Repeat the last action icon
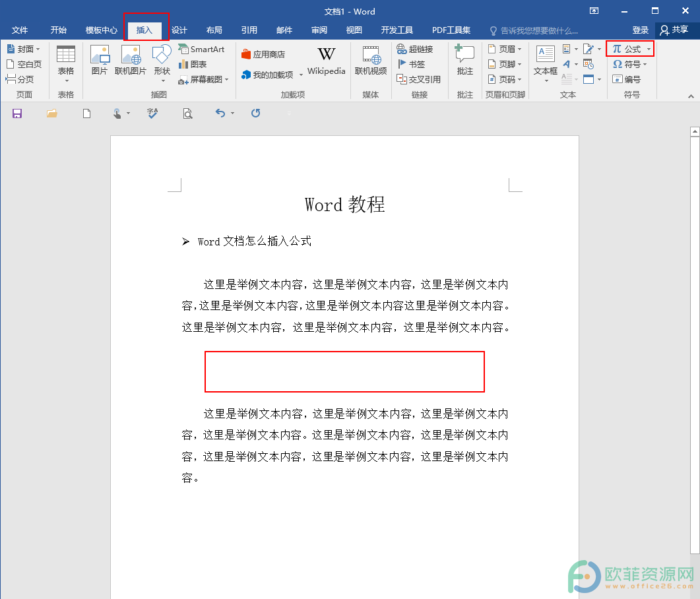Viewport: 700px width, 599px height. (255, 113)
